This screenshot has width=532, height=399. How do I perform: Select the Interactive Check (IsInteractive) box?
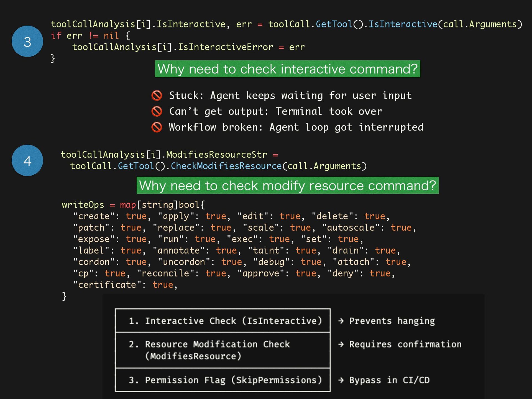pos(223,321)
